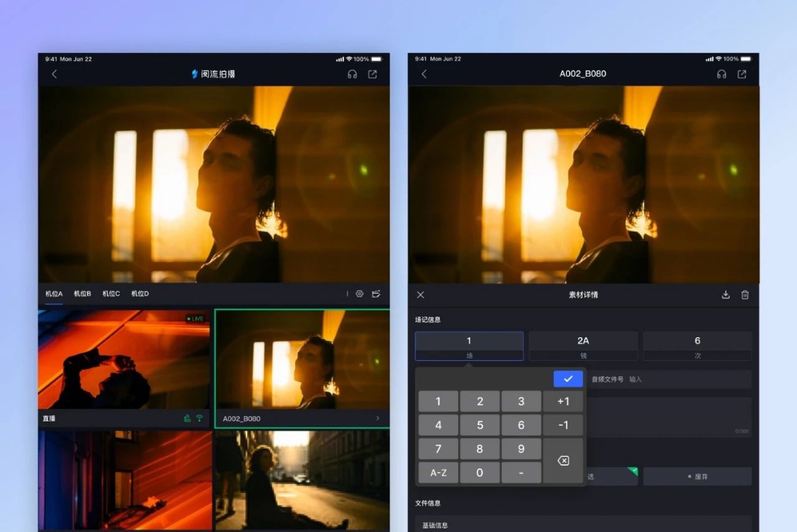Expand the A002_B080 clip row chevron
This screenshot has height=532, width=797.
pyautogui.click(x=378, y=418)
